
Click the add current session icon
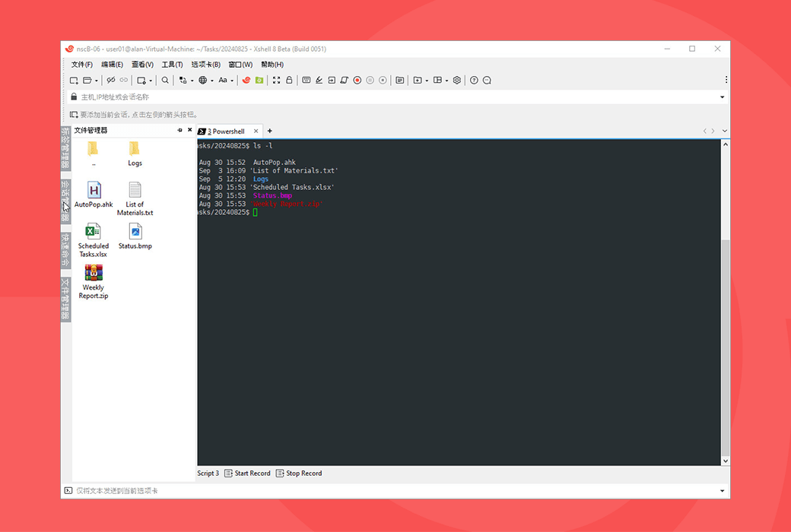(x=74, y=115)
